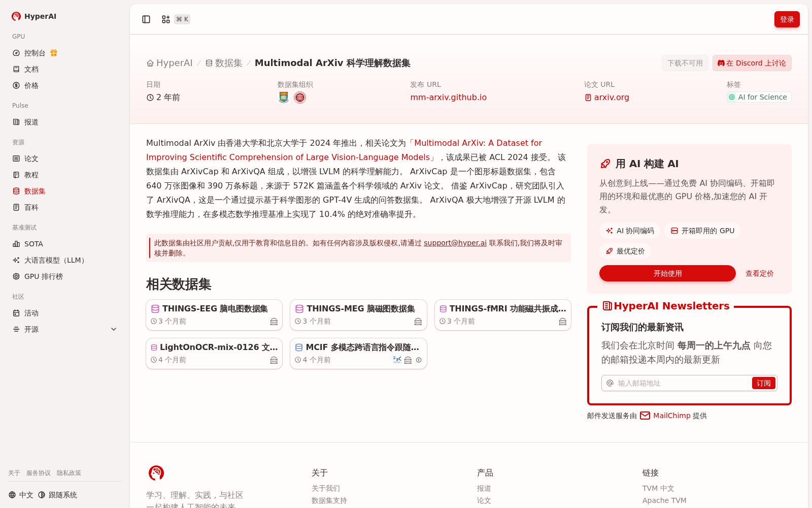The height and width of the screenshot is (508, 812).
Task: Switch theme via 跟随系统 selector
Action: [57, 495]
